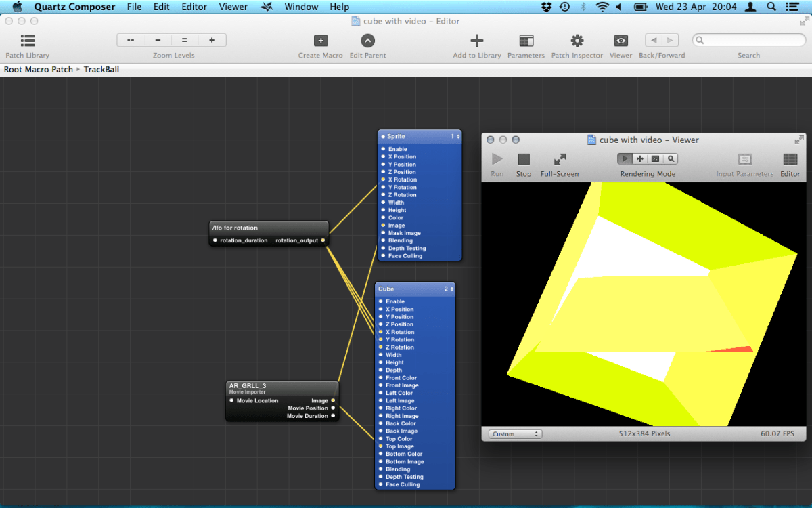Open Spotlight search from the menu bar
Image resolution: width=812 pixels, height=508 pixels.
771,7
